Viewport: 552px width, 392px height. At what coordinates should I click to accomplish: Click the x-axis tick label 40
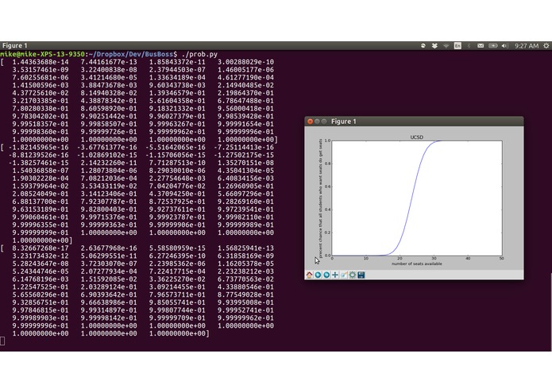click(x=468, y=259)
